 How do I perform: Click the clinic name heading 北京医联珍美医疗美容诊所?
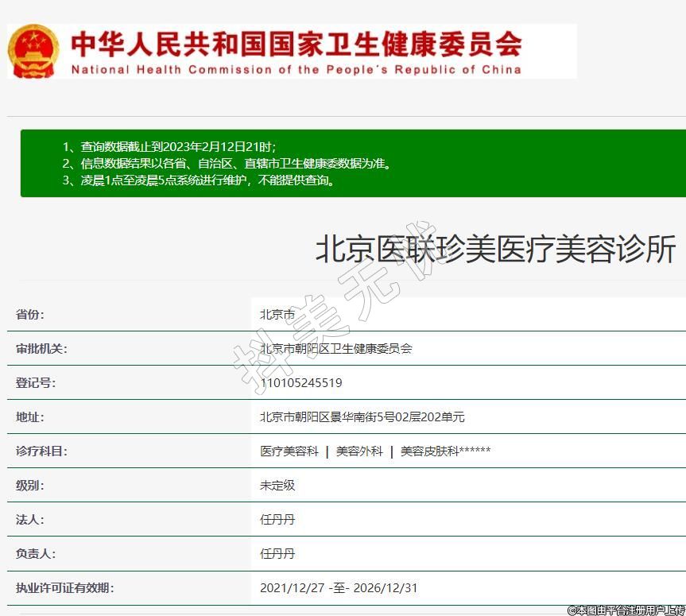pyautogui.click(x=495, y=250)
